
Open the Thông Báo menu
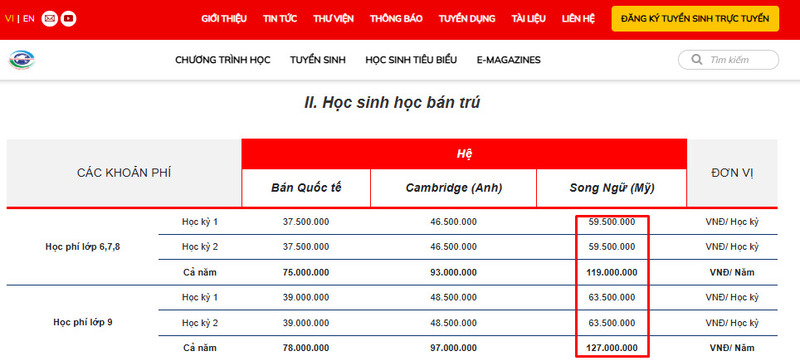396,19
